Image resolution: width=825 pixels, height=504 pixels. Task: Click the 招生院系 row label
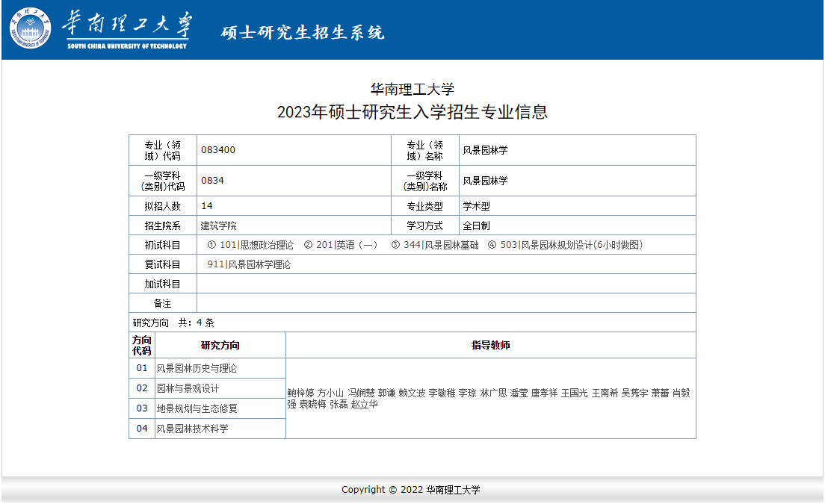pos(163,225)
